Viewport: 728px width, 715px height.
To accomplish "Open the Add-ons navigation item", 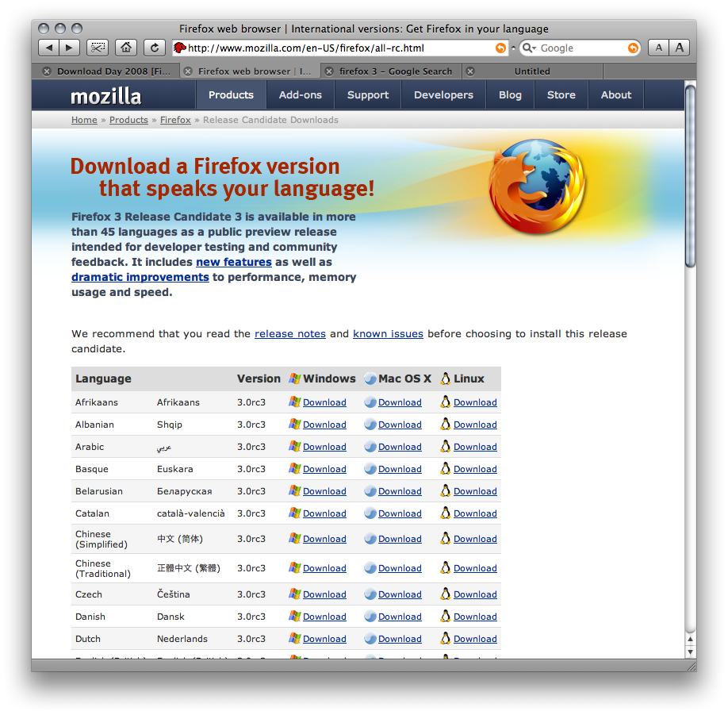I will coord(301,94).
